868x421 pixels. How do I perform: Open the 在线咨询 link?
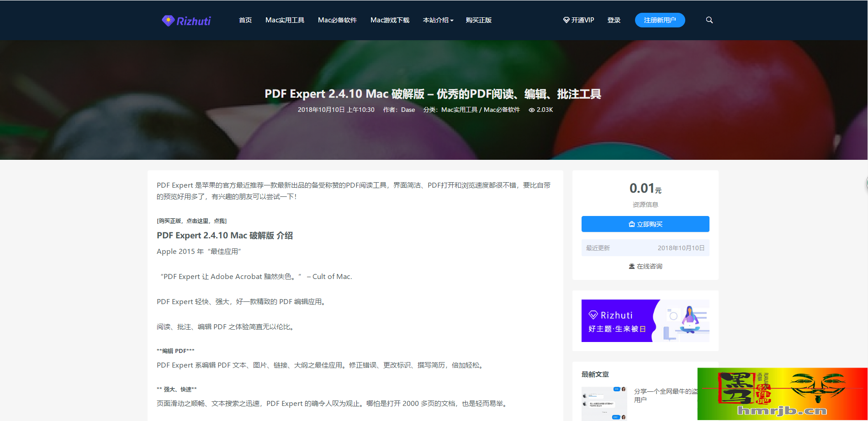pyautogui.click(x=645, y=266)
